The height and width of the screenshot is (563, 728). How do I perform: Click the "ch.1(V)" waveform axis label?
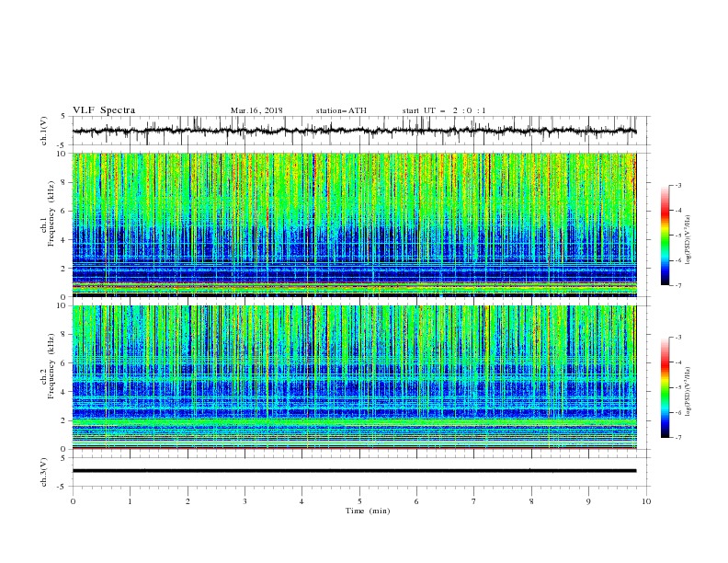click(x=44, y=131)
